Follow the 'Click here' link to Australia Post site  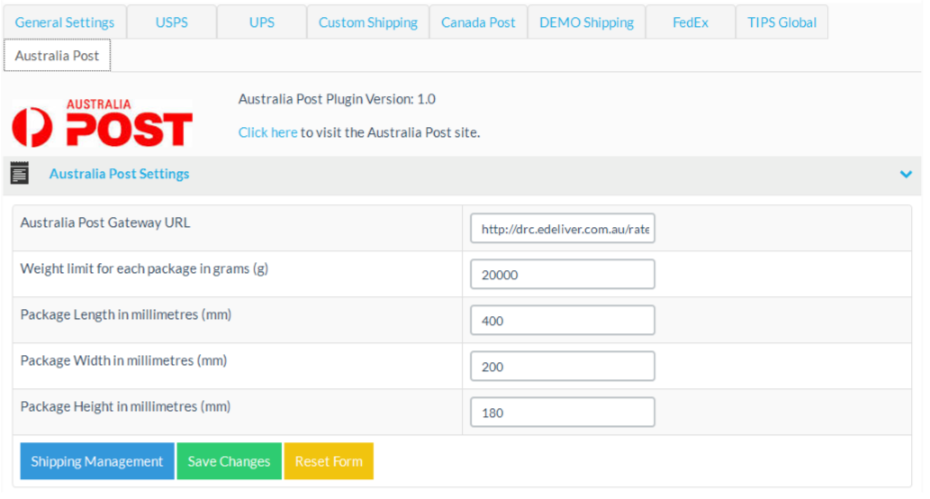[x=267, y=132]
